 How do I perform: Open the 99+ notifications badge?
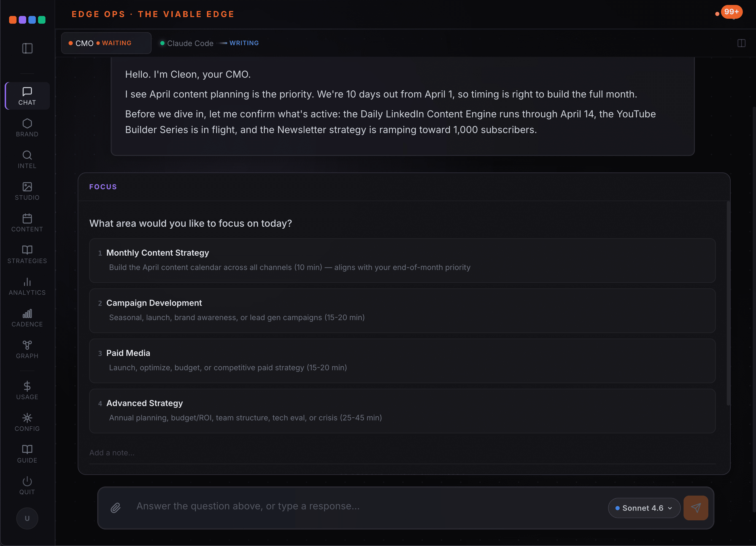[x=731, y=12]
